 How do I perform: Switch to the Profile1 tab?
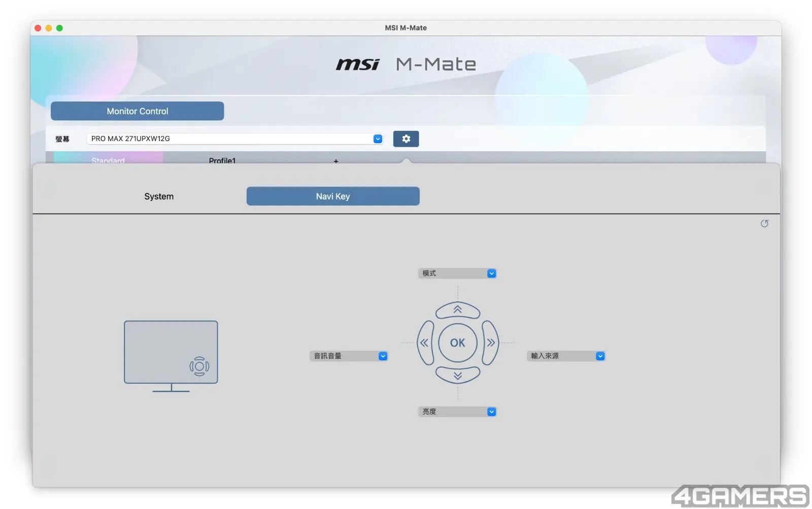pyautogui.click(x=222, y=160)
